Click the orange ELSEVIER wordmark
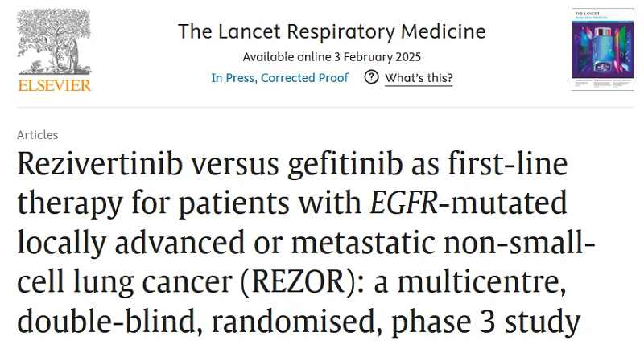Viewport: 644px width, 353px height. coord(54,85)
